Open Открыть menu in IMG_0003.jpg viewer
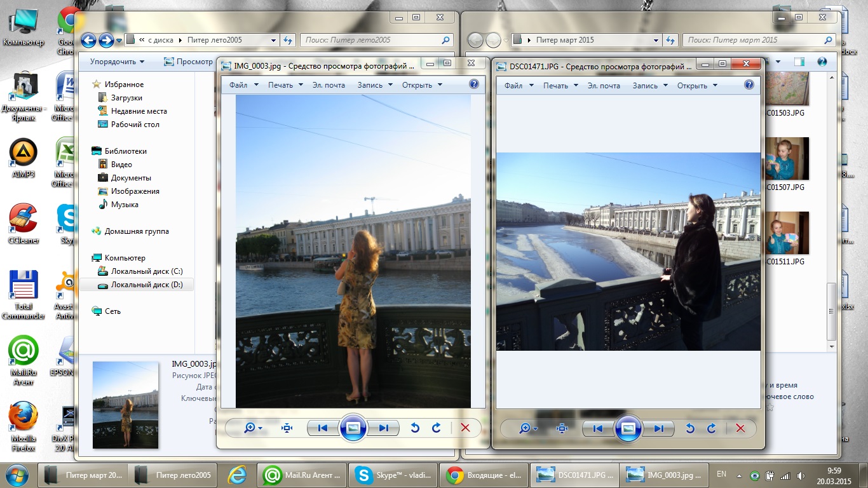The height and width of the screenshot is (488, 868). [x=422, y=85]
